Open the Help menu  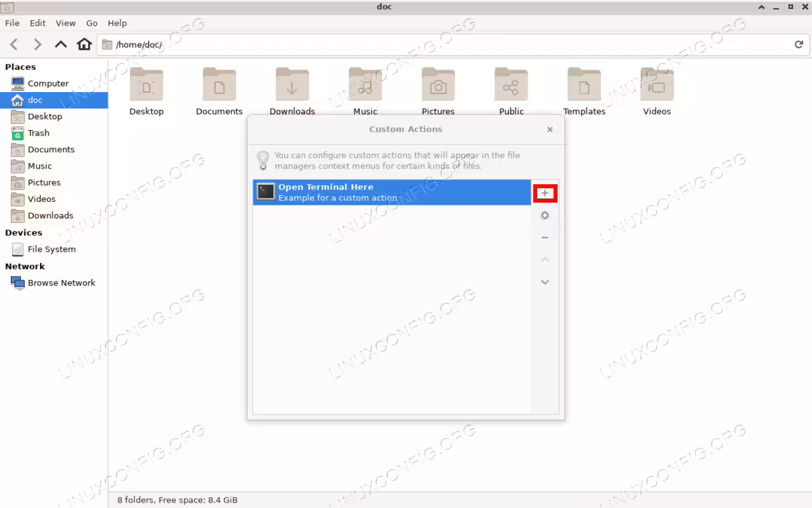(x=117, y=23)
